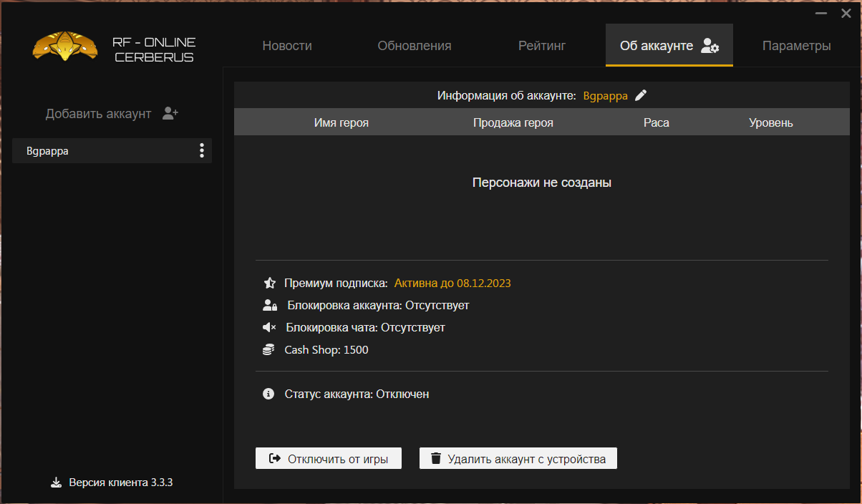Click the pencil edit icon beside Bgpappa
Viewport: 862px width, 504px height.
[641, 95]
